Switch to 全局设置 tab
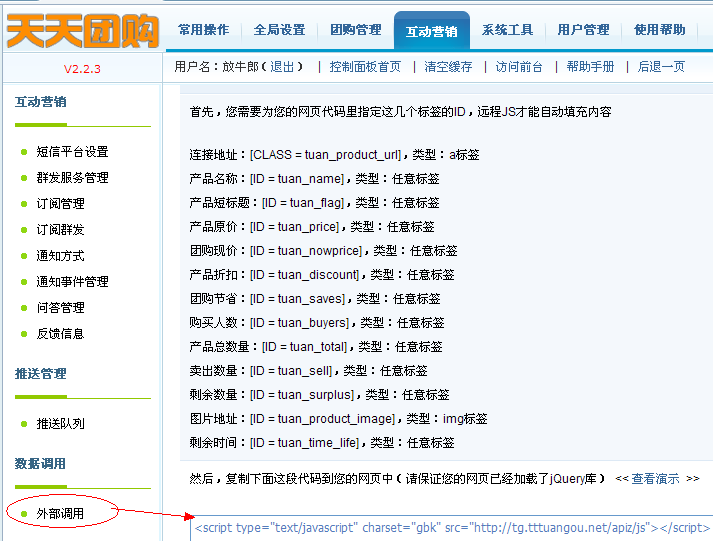Viewport: 713px width, 541px height. (x=280, y=30)
